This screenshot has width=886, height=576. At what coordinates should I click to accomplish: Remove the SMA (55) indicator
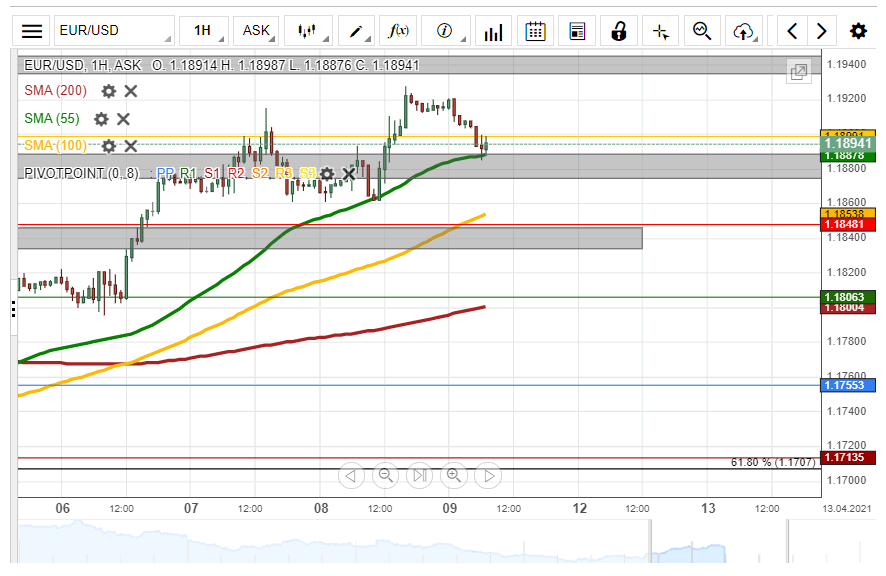pyautogui.click(x=123, y=119)
